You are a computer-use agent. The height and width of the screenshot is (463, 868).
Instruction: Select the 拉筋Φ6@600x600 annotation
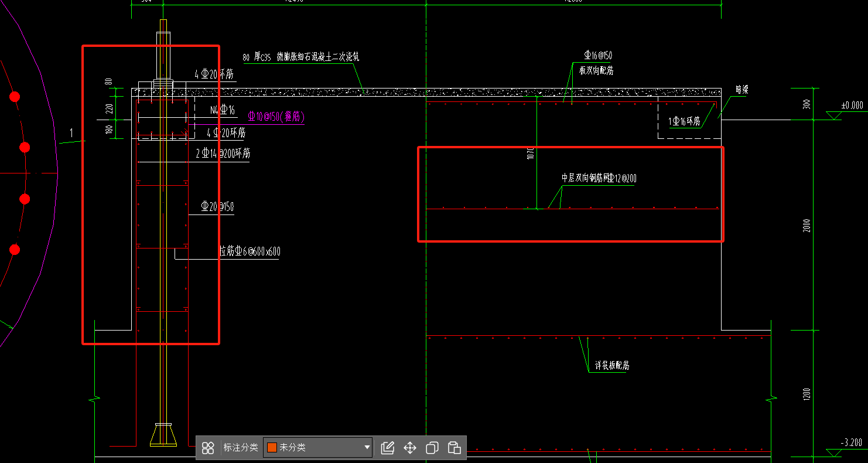(x=250, y=252)
